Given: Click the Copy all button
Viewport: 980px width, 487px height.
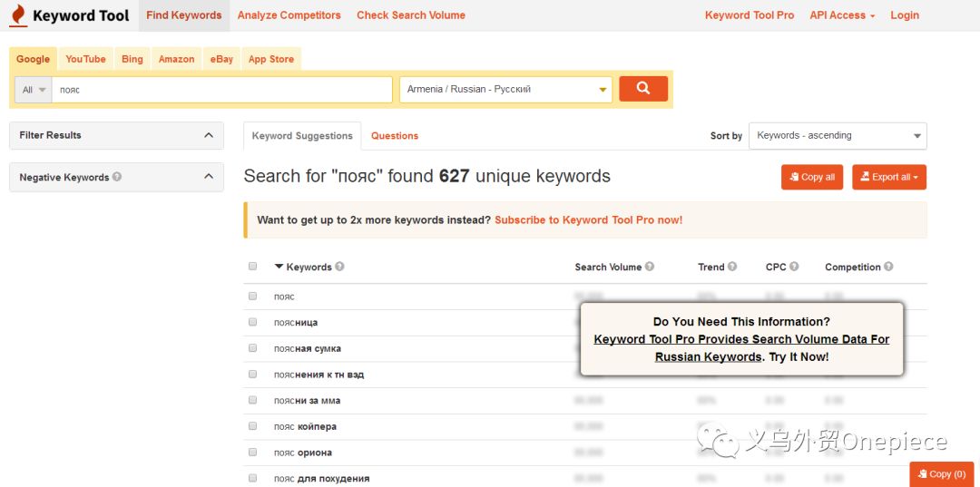Looking at the screenshot, I should coord(812,178).
